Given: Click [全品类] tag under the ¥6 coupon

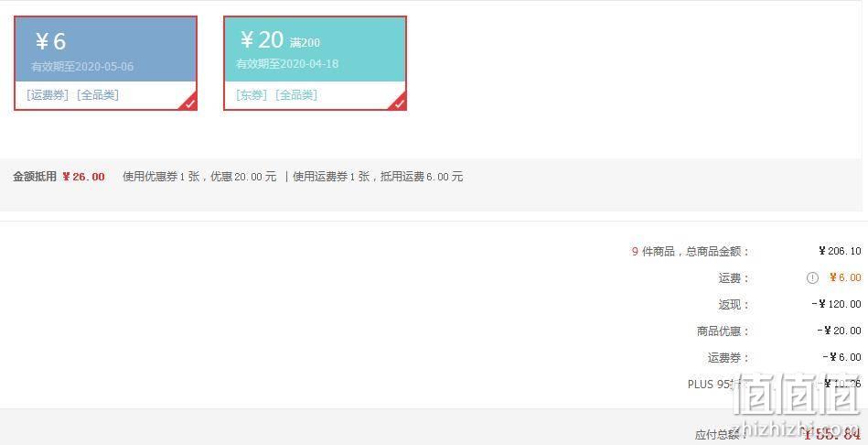Looking at the screenshot, I should 98,94.
